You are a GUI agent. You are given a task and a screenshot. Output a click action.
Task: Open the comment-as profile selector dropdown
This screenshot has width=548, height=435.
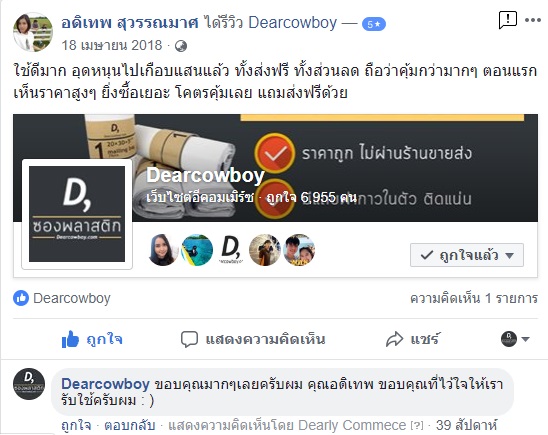click(x=515, y=339)
